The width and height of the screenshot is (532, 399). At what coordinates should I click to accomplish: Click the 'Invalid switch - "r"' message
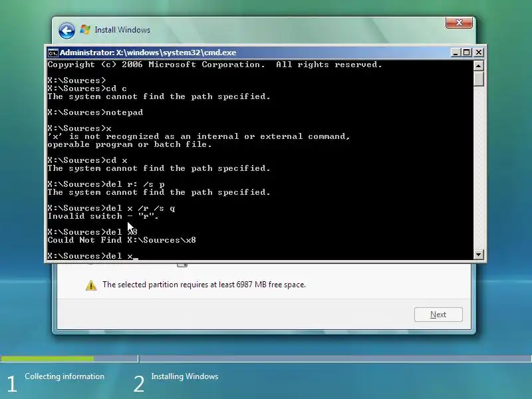click(103, 216)
